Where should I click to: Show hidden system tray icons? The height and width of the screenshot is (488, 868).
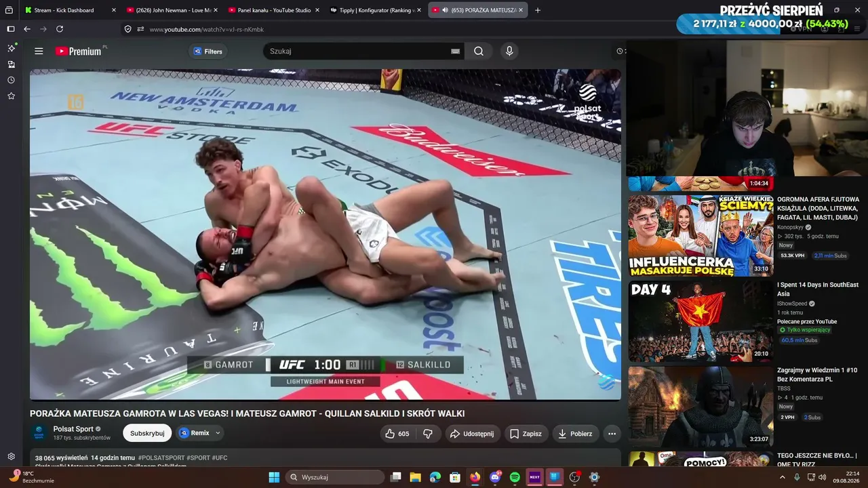point(782,477)
